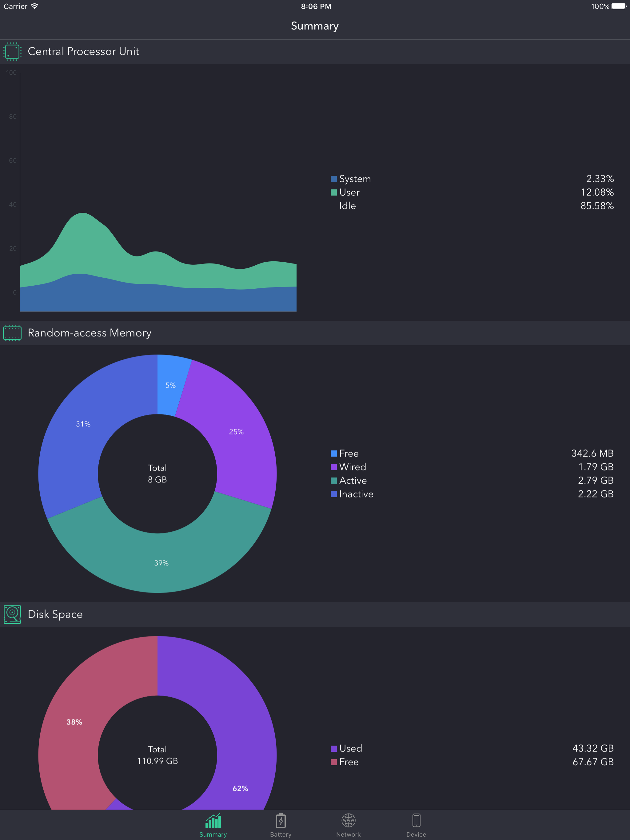Click the 1.79 GB wired value
Image resolution: width=630 pixels, height=840 pixels.
tap(596, 467)
